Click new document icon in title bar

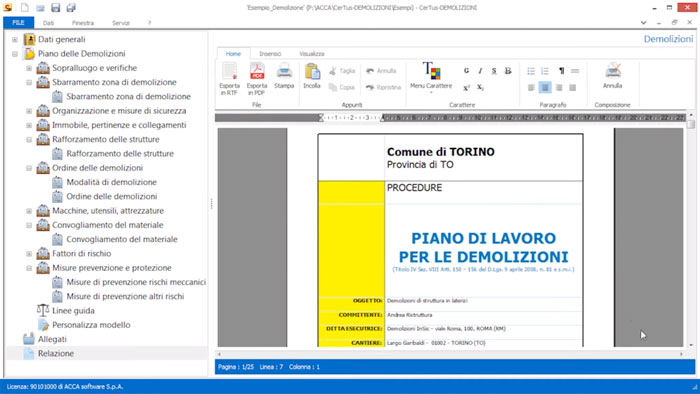point(25,7)
